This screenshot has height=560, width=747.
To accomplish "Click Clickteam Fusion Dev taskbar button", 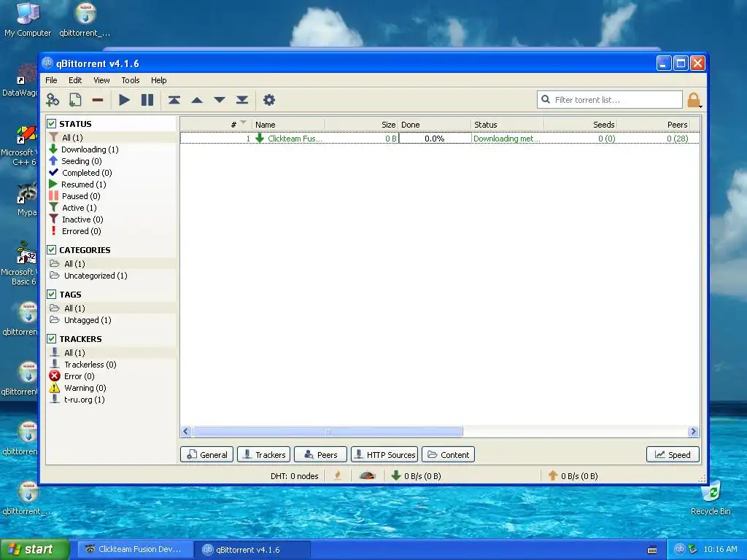I will pyautogui.click(x=135, y=549).
